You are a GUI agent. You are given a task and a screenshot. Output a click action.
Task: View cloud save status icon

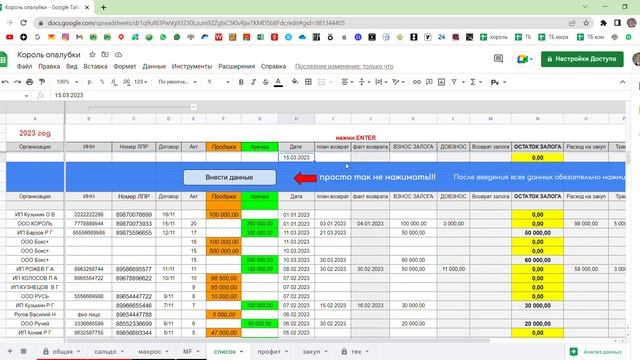118,54
